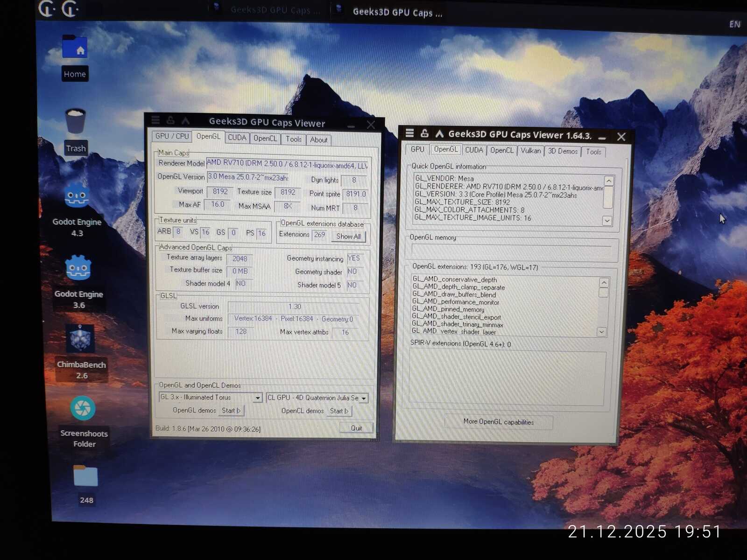
Task: Start the OpenGL demo
Action: point(232,411)
